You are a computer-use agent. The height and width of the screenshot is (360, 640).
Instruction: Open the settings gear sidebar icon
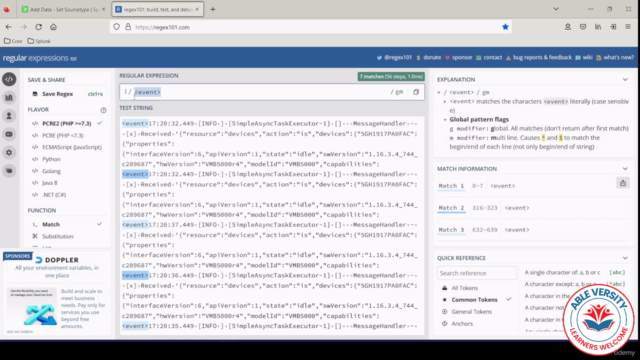pyautogui.click(x=9, y=153)
